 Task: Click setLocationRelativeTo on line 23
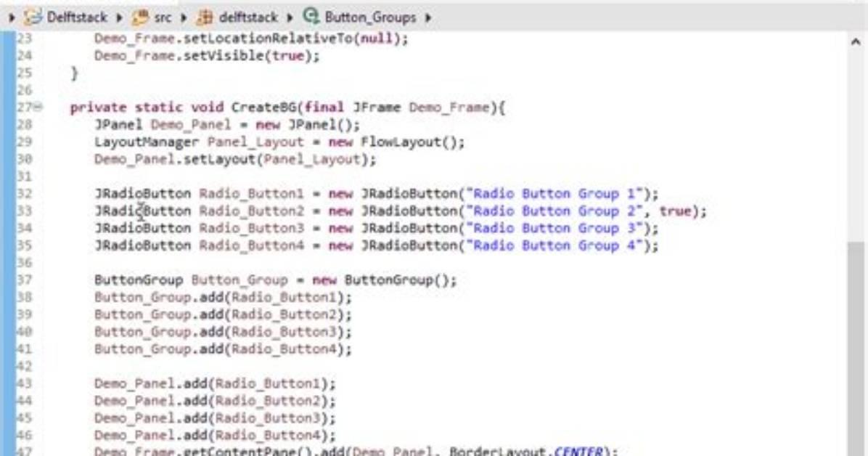click(268, 38)
